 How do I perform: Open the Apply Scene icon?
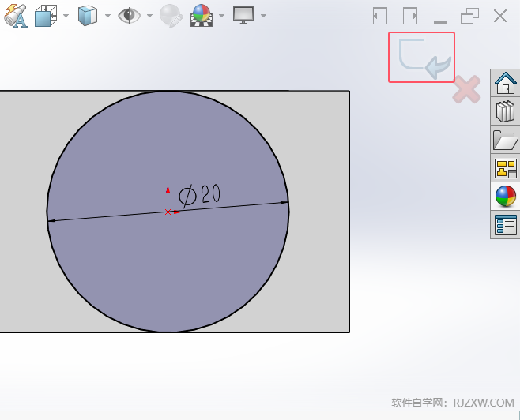click(x=202, y=16)
